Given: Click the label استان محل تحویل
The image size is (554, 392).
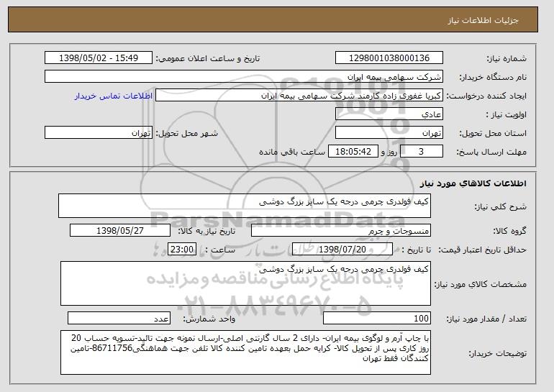Looking at the screenshot, I should 493,134.
